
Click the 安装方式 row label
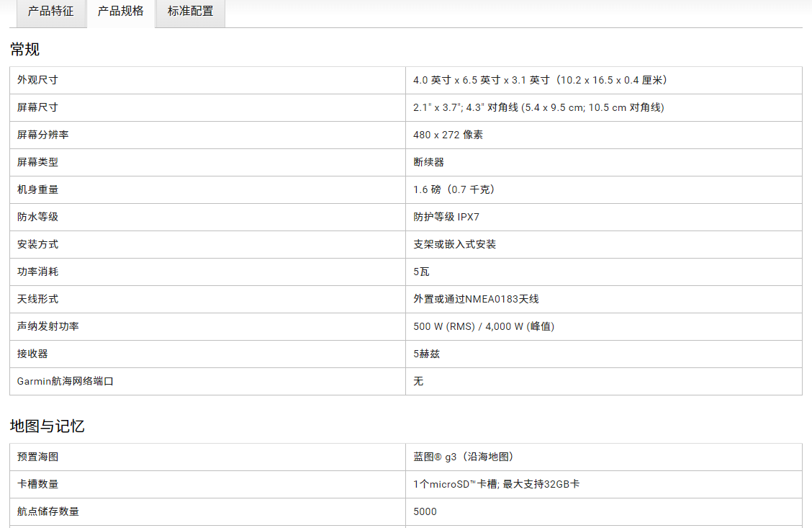tap(37, 244)
